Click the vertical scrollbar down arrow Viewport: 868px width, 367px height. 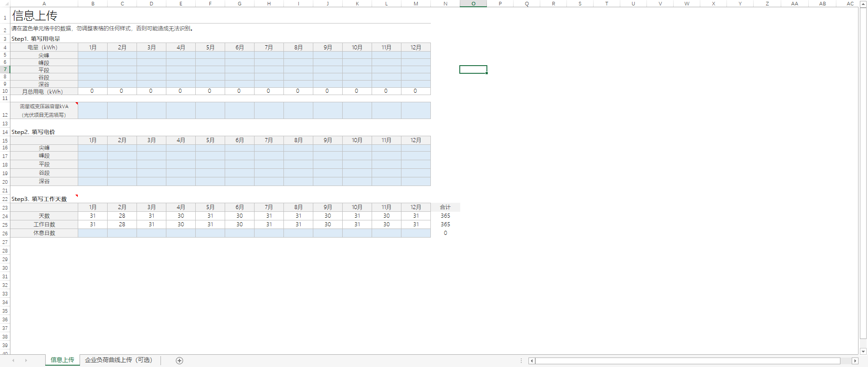(863, 351)
